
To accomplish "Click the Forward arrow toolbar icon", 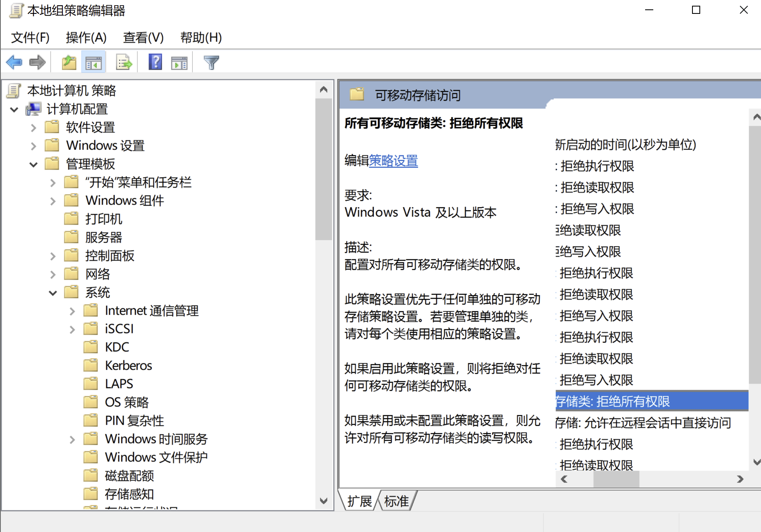I will [38, 62].
